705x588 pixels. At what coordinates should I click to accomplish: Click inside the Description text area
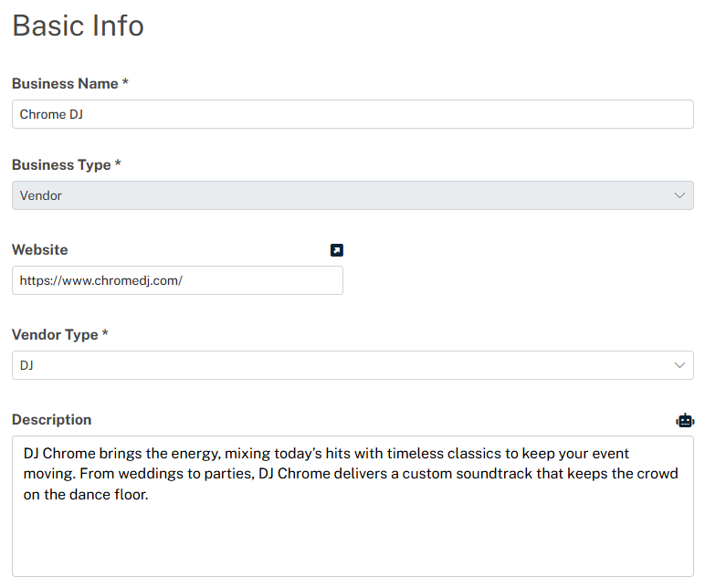coord(352,506)
